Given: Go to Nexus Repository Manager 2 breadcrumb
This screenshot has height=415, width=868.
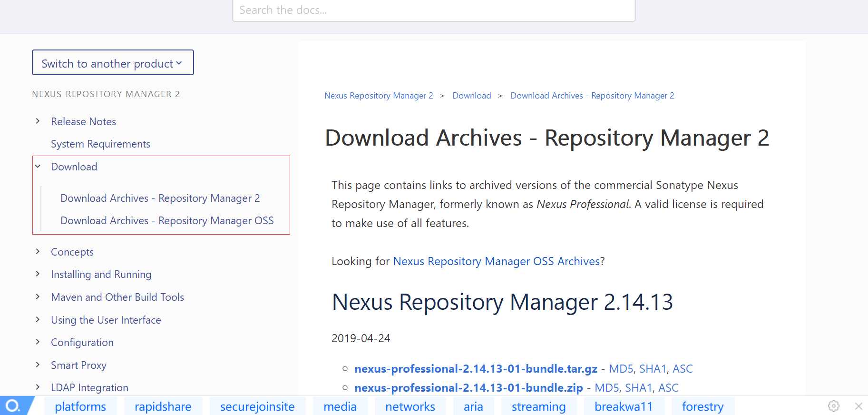Looking at the screenshot, I should [x=379, y=96].
